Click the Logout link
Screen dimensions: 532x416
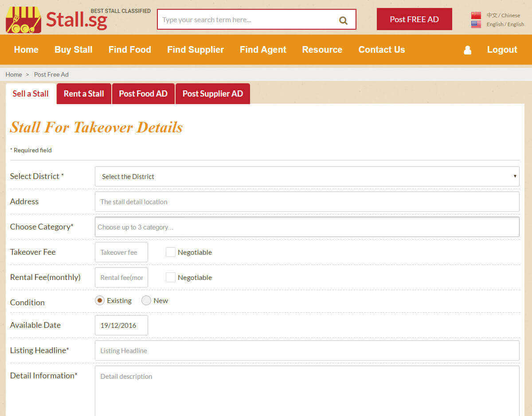(x=502, y=50)
